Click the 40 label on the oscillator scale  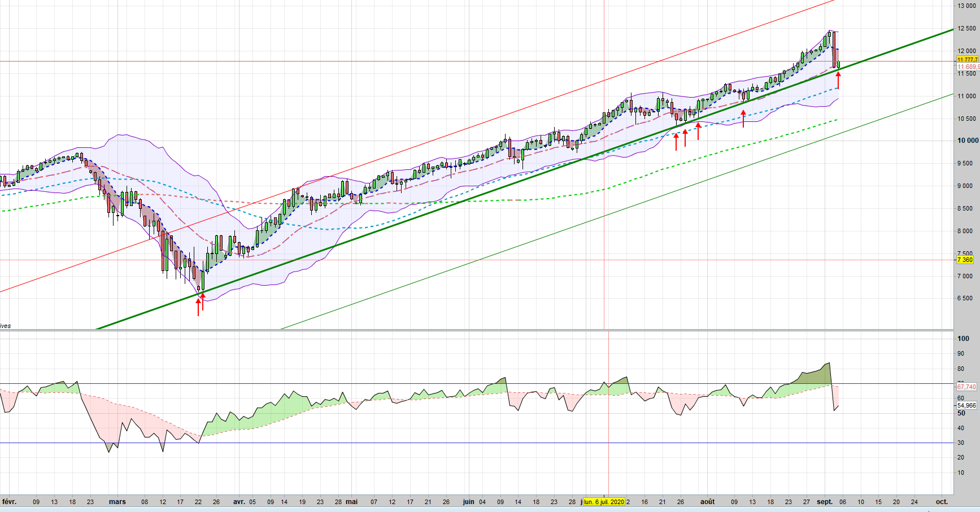point(961,428)
